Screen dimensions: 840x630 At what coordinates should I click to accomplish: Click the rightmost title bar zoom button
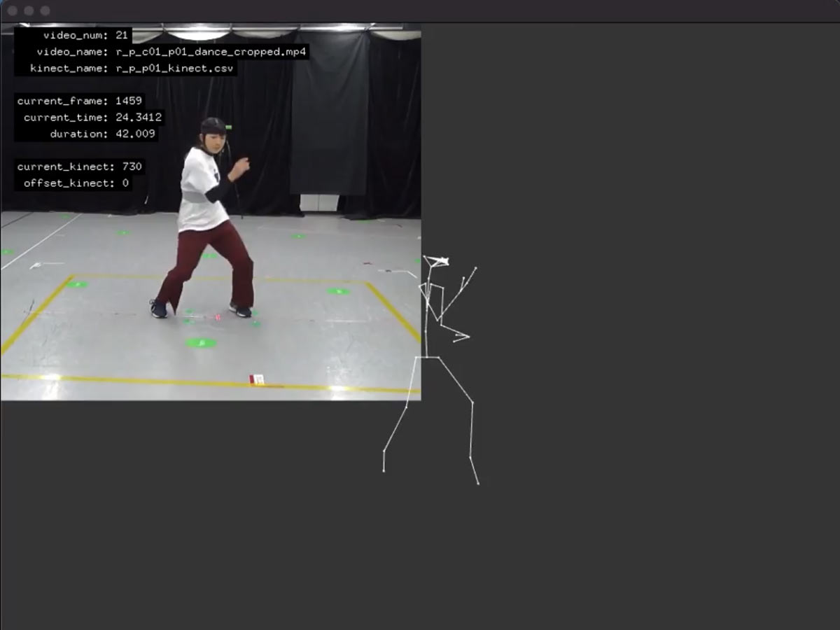point(45,10)
